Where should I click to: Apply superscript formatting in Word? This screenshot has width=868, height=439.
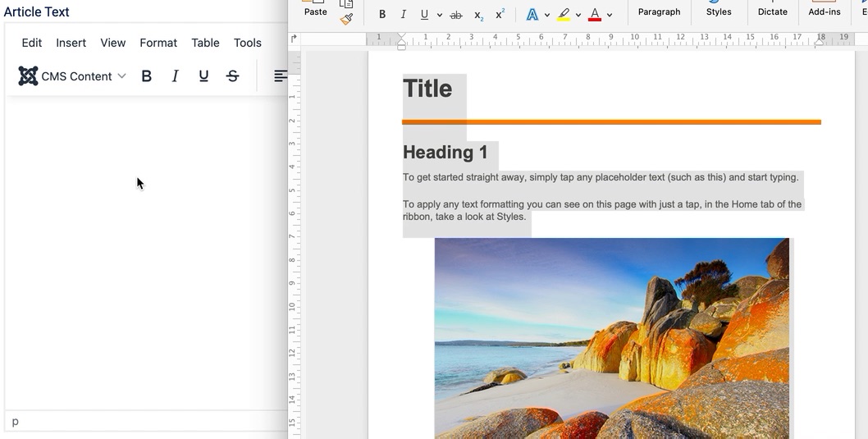click(x=500, y=15)
